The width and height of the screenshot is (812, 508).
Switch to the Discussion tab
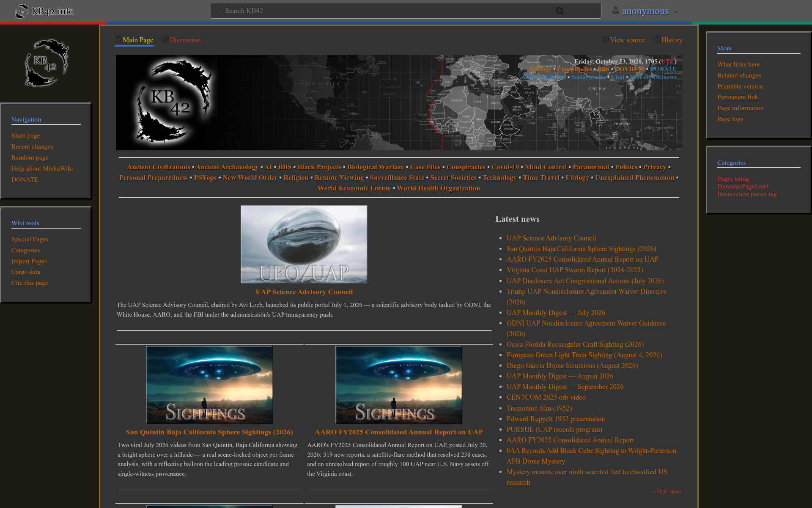[x=185, y=40]
